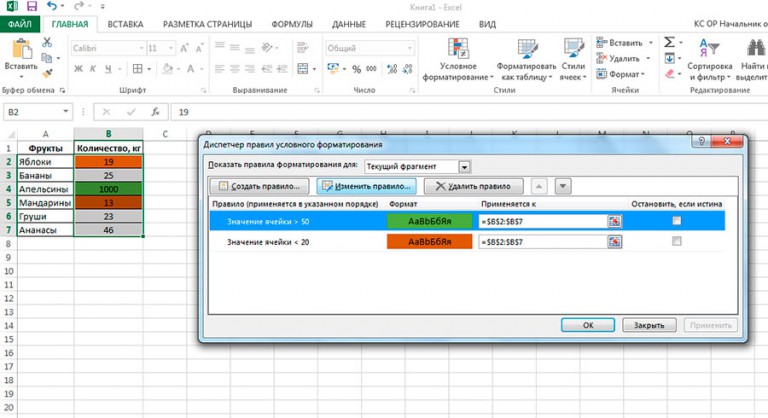
Task: Confirm the dialog with OK
Action: pyautogui.click(x=588, y=325)
